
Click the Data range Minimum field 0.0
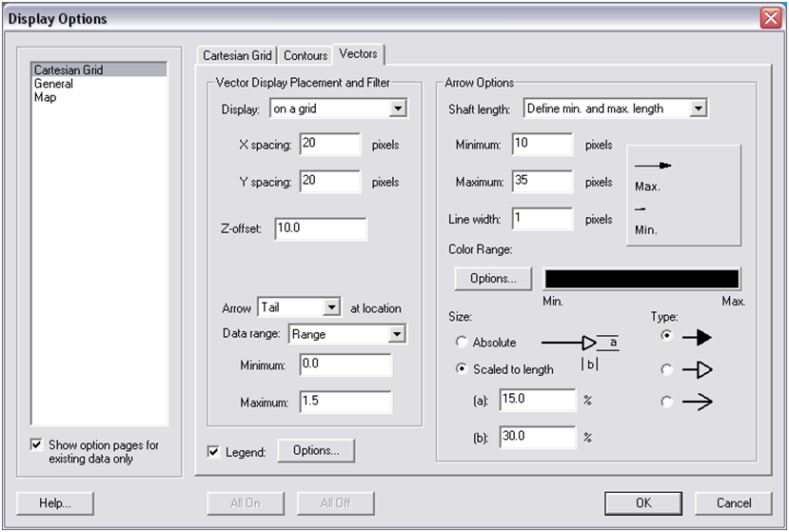(345, 365)
